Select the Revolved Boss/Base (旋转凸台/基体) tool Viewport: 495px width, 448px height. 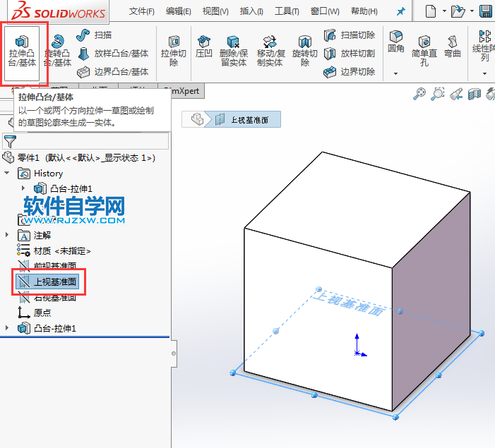[x=57, y=51]
